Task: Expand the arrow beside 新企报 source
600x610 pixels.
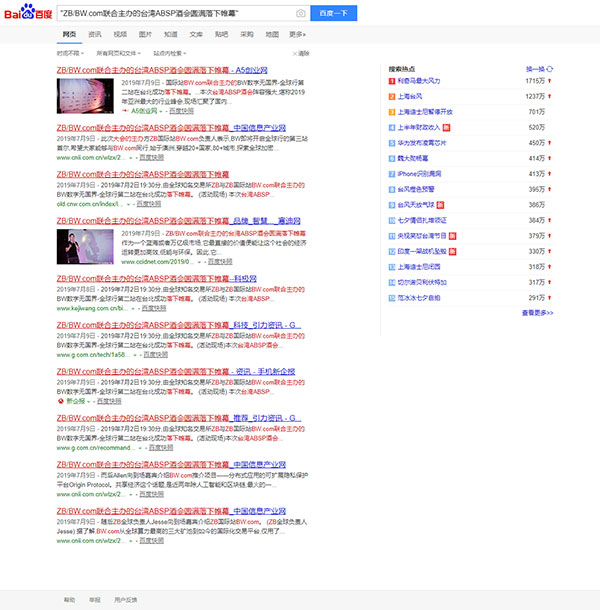Action: (89, 401)
